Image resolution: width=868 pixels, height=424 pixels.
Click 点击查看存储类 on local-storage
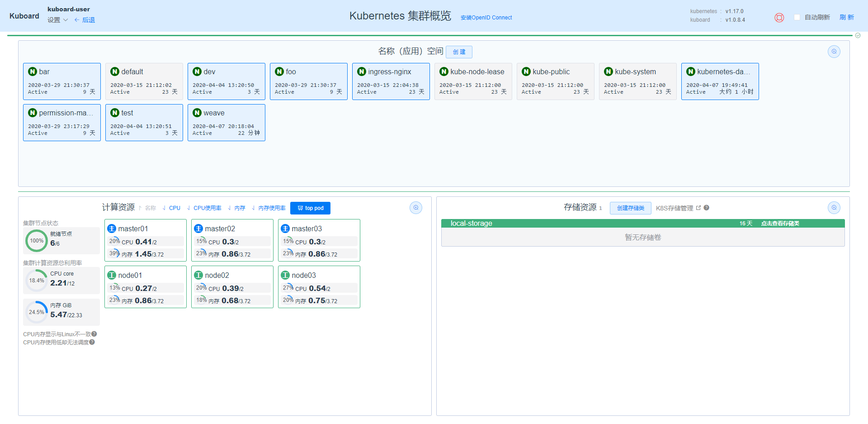(780, 224)
